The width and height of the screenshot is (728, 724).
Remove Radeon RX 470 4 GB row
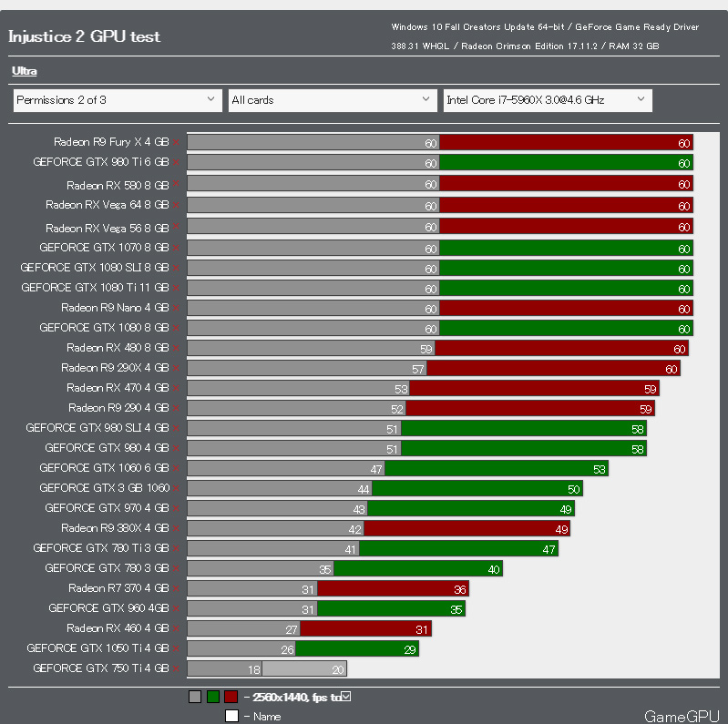coord(176,388)
